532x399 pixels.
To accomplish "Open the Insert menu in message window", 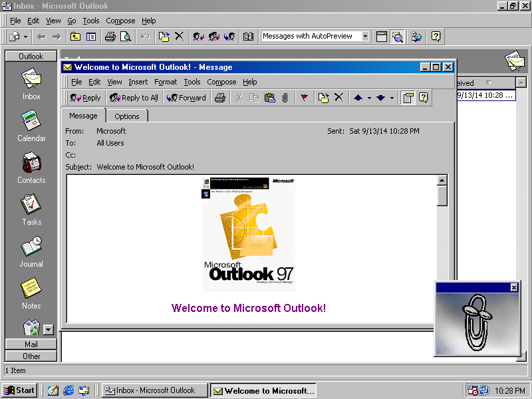I will 138,82.
